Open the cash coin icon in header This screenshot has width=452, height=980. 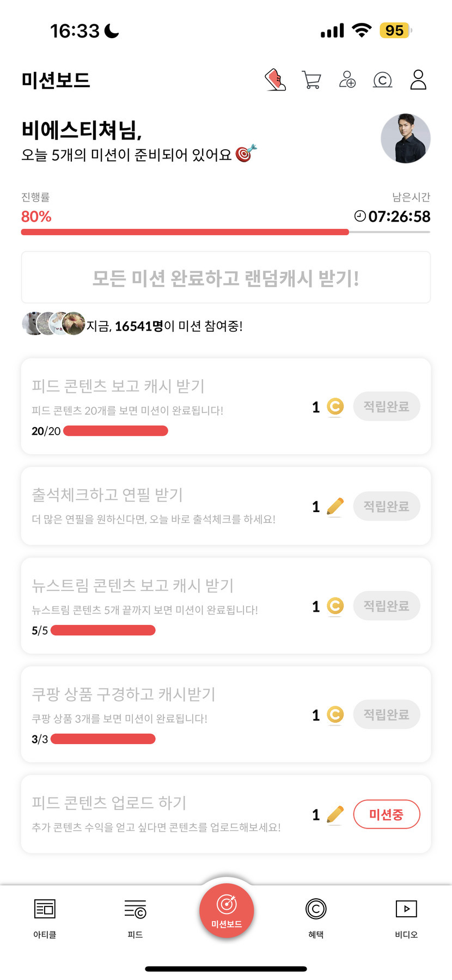382,80
